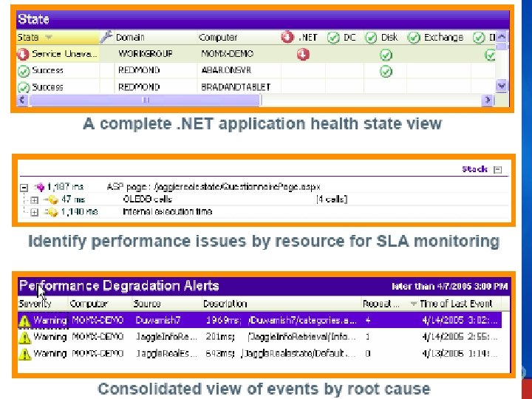Click the green Disk status icon for MOMX-DEMO

pos(386,55)
